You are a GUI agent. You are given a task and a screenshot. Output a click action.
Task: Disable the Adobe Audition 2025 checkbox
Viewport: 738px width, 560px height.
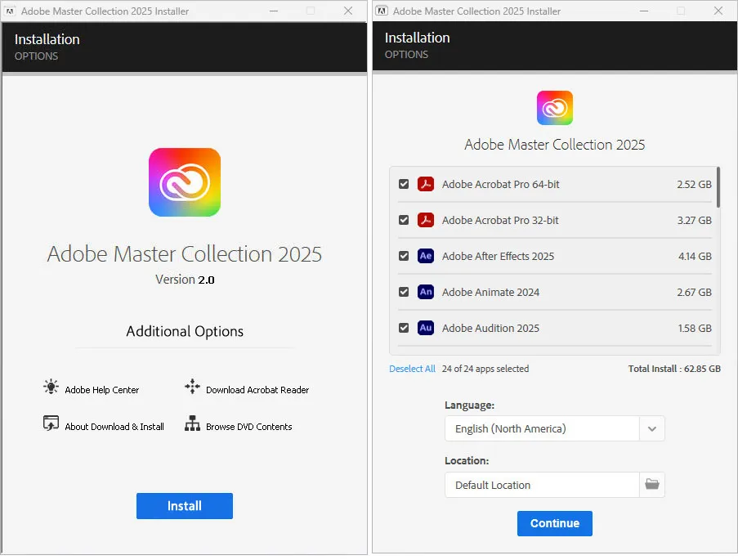[404, 328]
